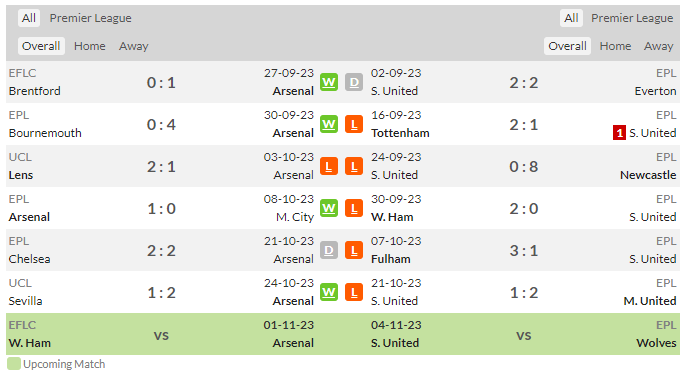Click the gray D badge for Everton match
Screen dimensions: 683x378
[x=354, y=82]
